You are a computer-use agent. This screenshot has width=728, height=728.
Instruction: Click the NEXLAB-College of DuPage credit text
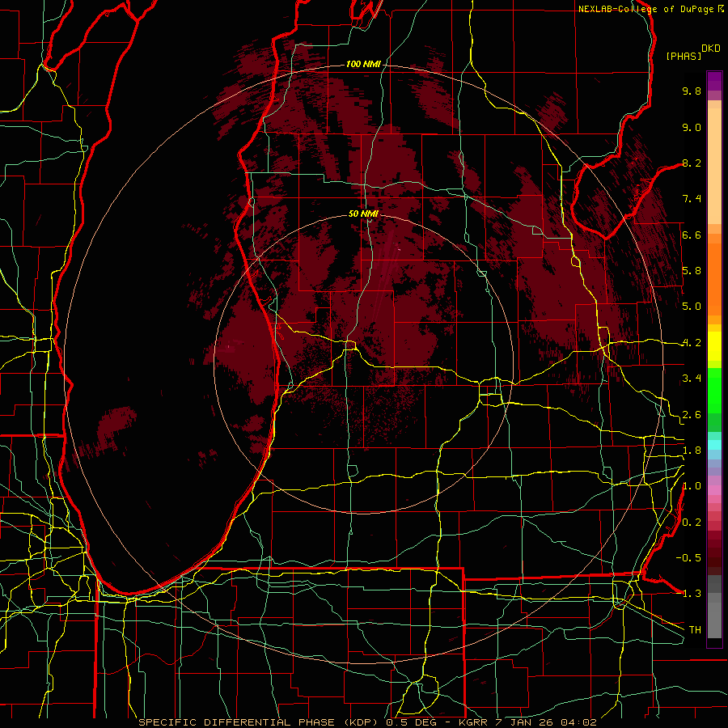click(646, 9)
